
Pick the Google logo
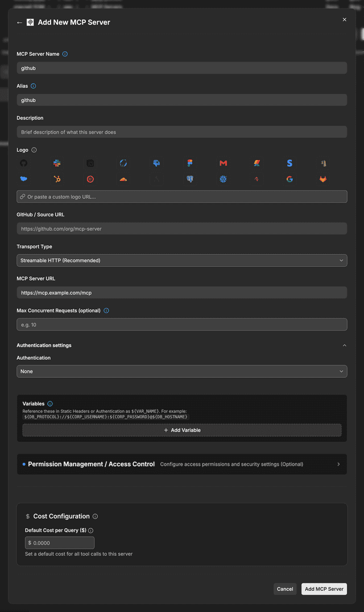click(x=289, y=179)
